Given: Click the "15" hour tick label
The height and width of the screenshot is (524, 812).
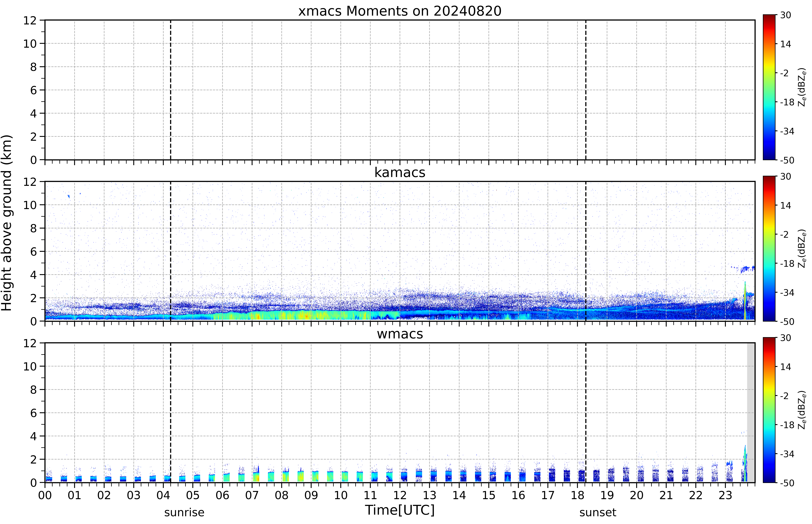Looking at the screenshot, I should 489,495.
